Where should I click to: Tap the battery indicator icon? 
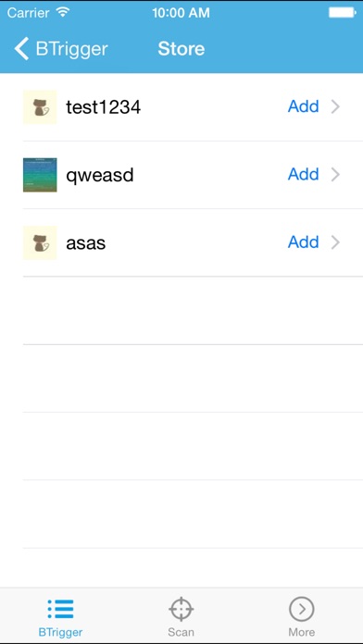[343, 13]
